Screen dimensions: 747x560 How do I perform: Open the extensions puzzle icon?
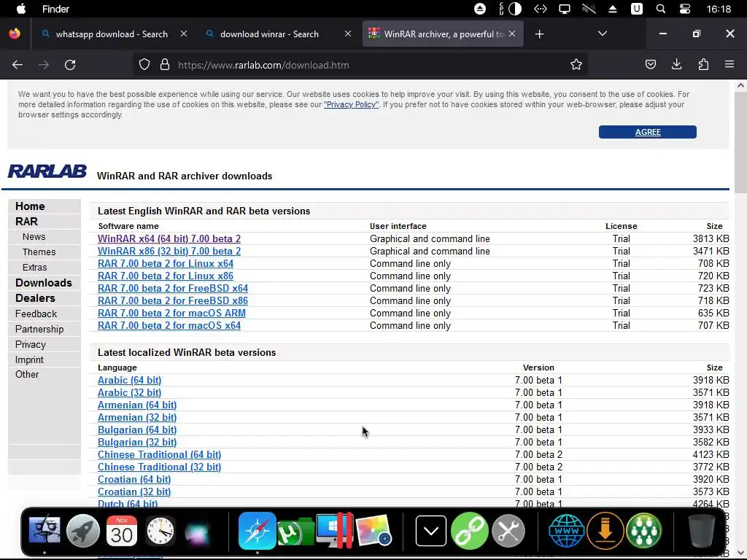tap(703, 64)
